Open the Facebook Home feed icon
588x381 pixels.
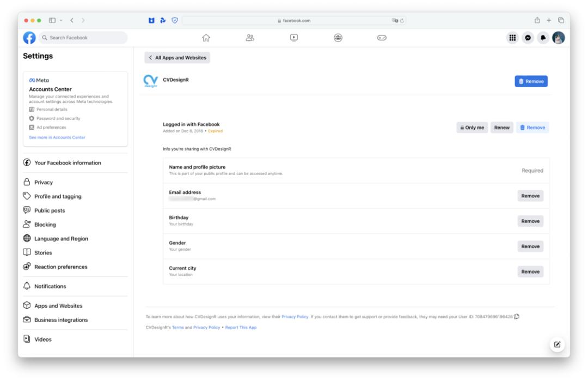[206, 38]
